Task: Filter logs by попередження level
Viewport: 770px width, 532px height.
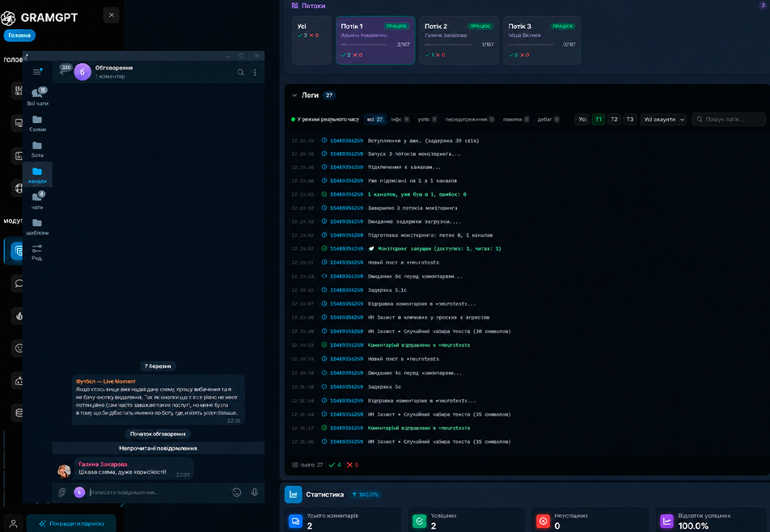Action: tap(469, 120)
